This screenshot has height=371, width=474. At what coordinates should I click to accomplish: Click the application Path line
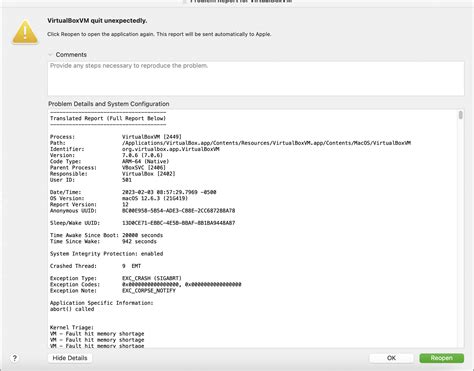(x=230, y=143)
